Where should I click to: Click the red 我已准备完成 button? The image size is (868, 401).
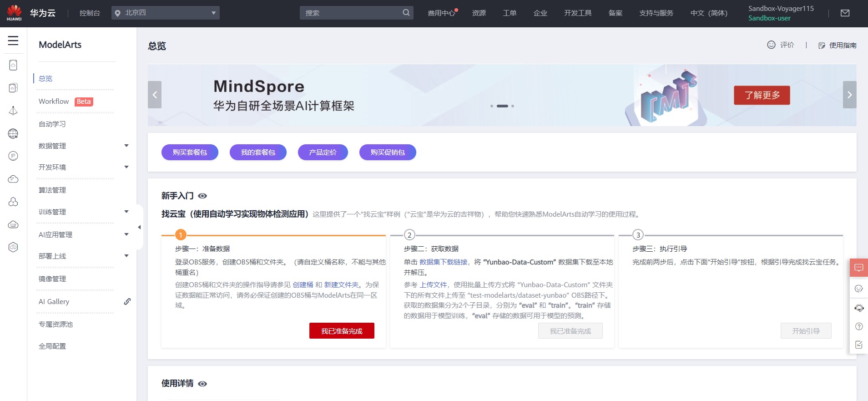pyautogui.click(x=342, y=331)
